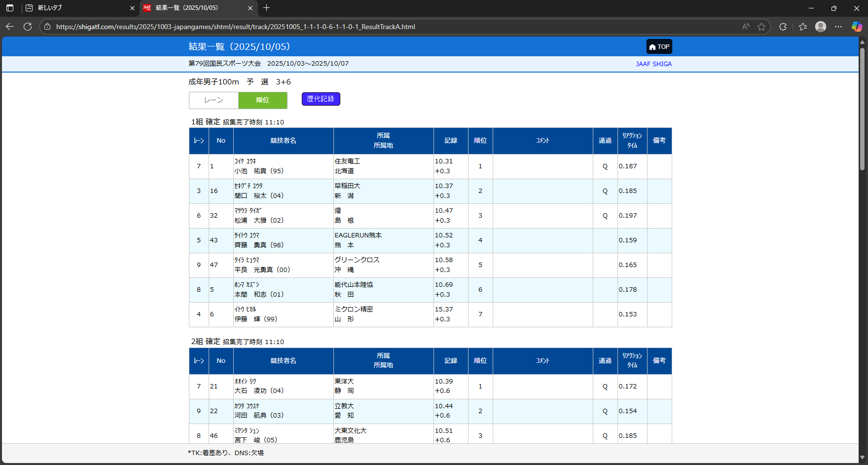Reload the current page
Screen dimensions: 868x465
tap(28, 27)
